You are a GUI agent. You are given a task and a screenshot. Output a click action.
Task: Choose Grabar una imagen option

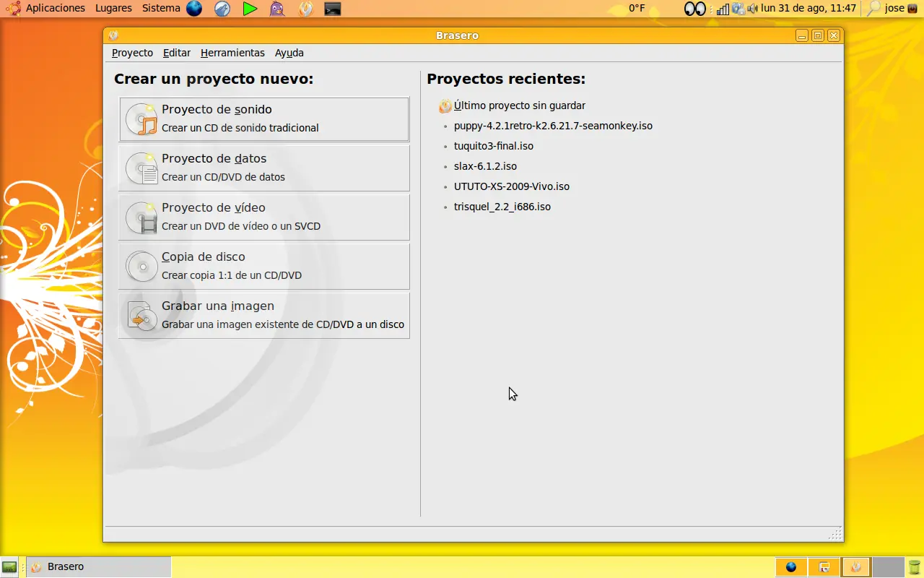pyautogui.click(x=264, y=316)
